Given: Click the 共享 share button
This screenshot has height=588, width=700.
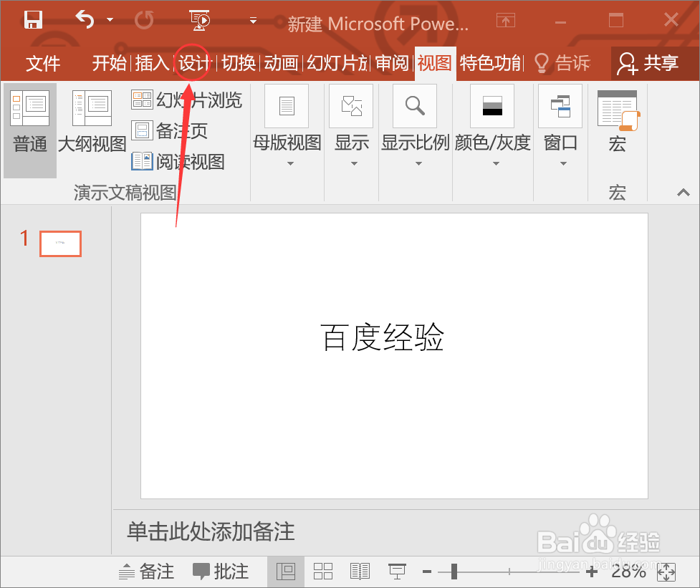Looking at the screenshot, I should point(648,63).
